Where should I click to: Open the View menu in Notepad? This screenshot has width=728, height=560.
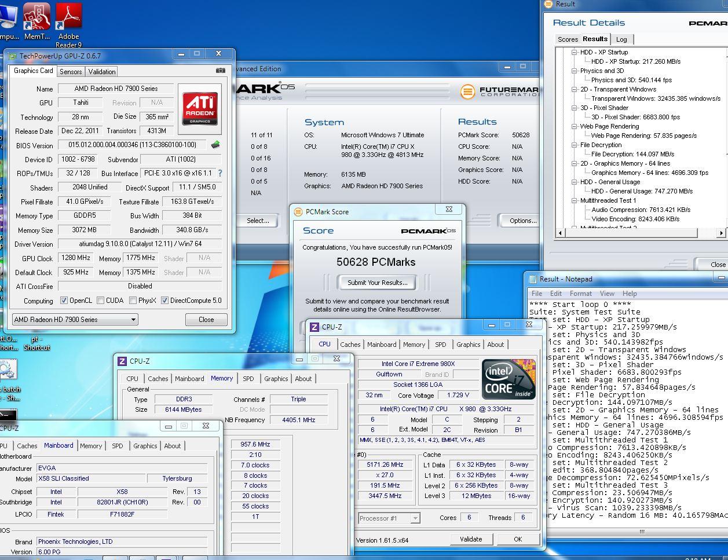tap(607, 294)
